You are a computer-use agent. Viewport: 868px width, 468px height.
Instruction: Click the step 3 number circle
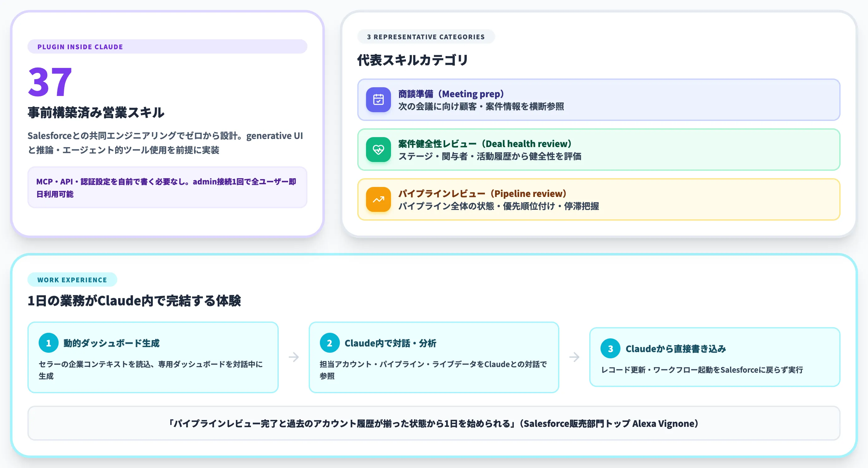(x=610, y=348)
